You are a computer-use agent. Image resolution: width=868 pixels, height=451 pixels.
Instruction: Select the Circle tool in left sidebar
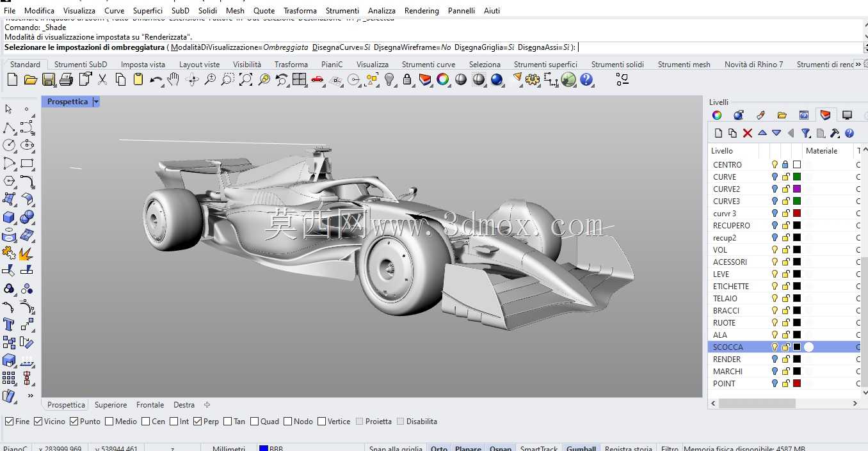click(9, 145)
